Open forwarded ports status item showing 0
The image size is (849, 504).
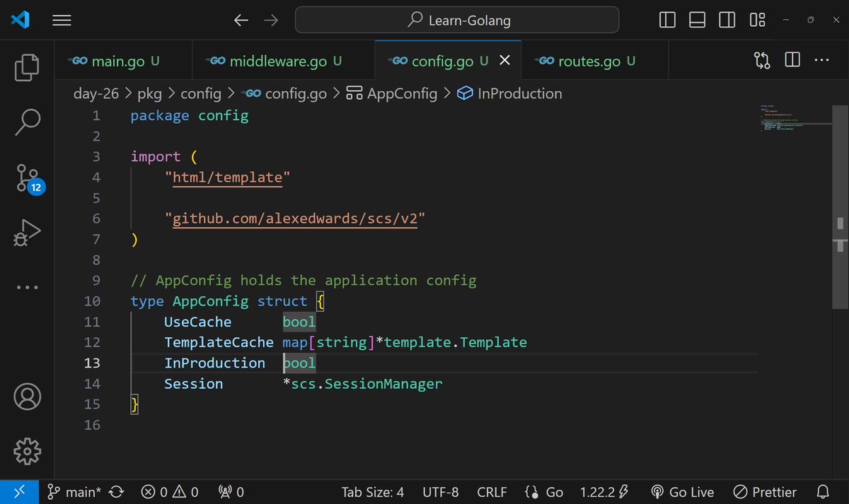pyautogui.click(x=231, y=492)
